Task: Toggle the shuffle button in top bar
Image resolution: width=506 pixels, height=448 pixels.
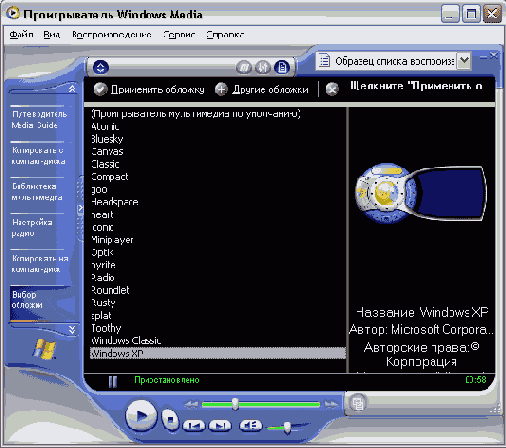Action: [244, 68]
